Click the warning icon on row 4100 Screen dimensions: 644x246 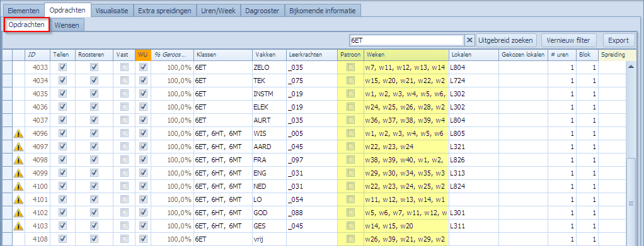click(18, 186)
